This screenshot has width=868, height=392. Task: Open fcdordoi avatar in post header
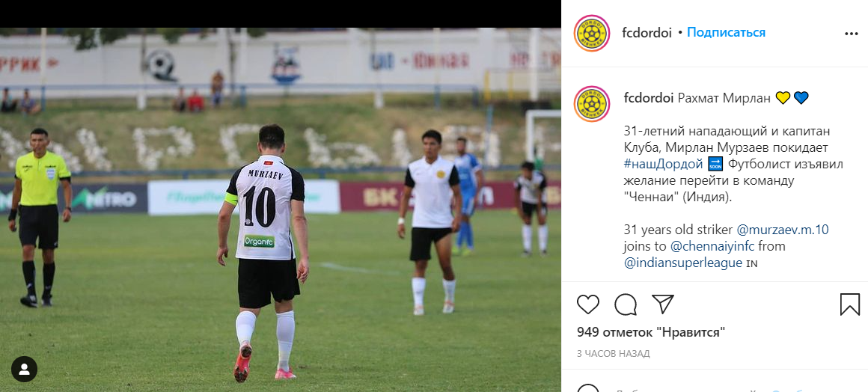coord(592,33)
